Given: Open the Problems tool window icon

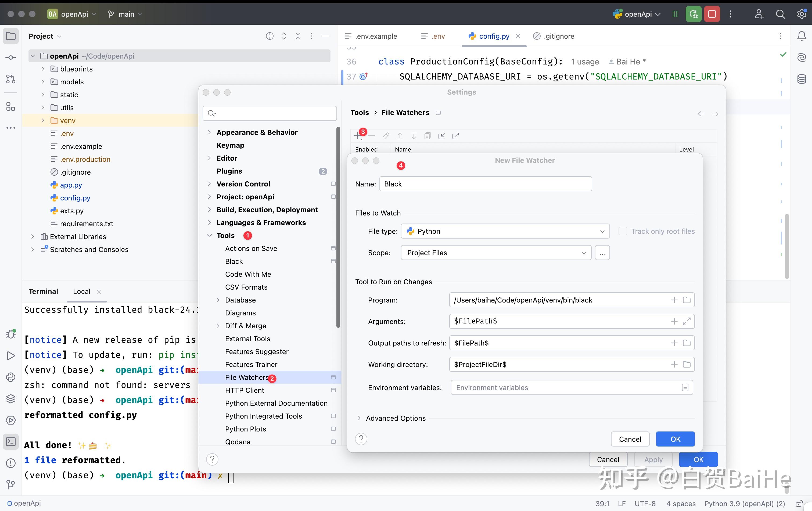Looking at the screenshot, I should click(x=11, y=463).
